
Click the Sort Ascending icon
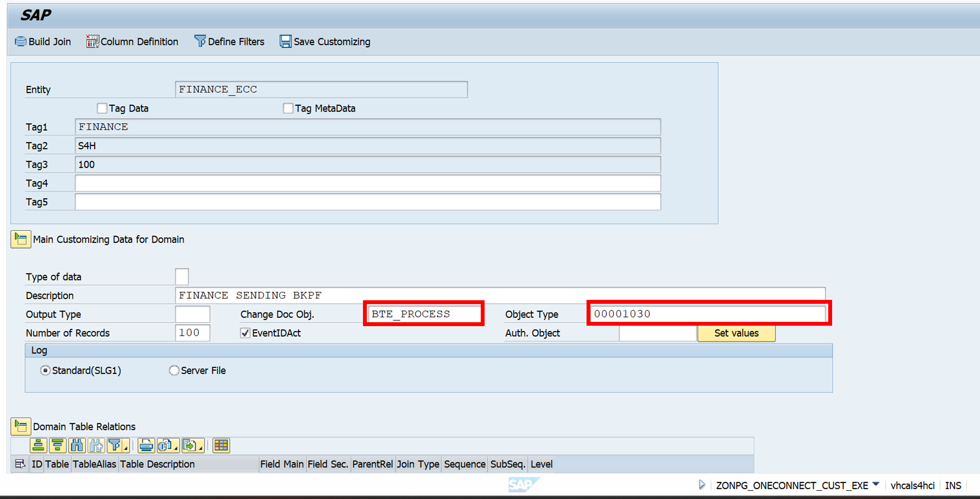tap(38, 445)
